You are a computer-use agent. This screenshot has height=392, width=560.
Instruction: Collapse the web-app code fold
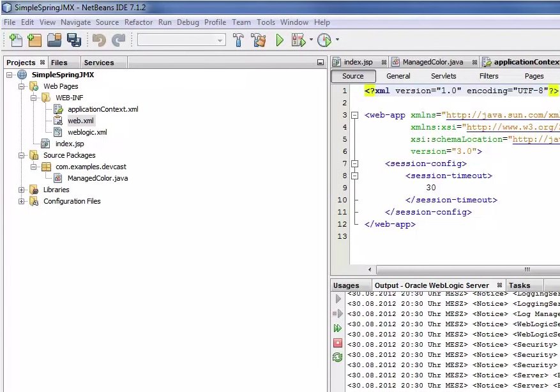354,115
